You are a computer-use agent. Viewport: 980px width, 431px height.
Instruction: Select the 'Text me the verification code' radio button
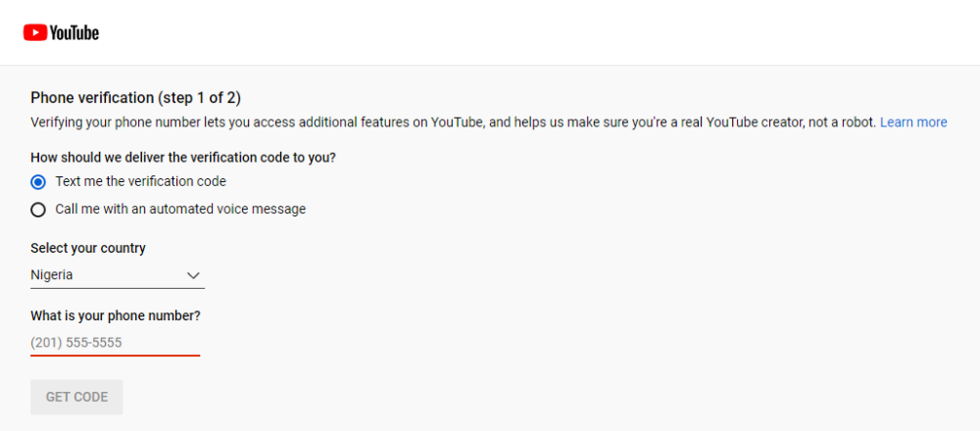(x=38, y=181)
